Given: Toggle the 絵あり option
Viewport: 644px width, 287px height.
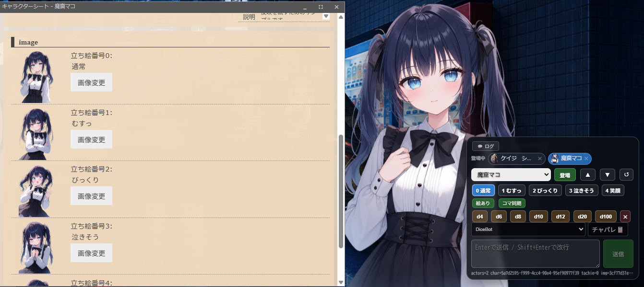Looking at the screenshot, I should coord(483,203).
